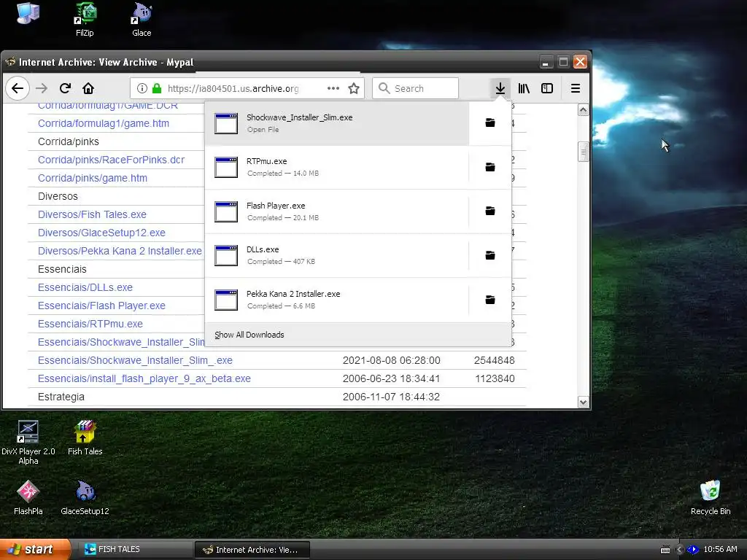The height and width of the screenshot is (560, 747).
Task: Open containing folder for Pekka Kana 2 Installer.exe
Action: (x=490, y=300)
